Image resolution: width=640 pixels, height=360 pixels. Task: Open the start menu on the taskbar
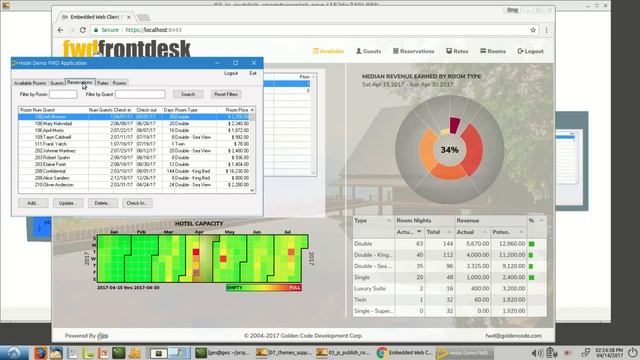click(x=14, y=353)
